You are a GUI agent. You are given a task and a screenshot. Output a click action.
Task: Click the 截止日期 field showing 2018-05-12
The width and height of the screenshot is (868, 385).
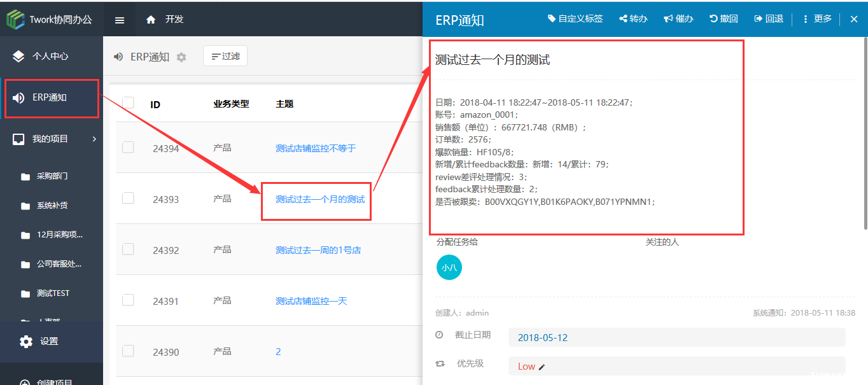(676, 337)
